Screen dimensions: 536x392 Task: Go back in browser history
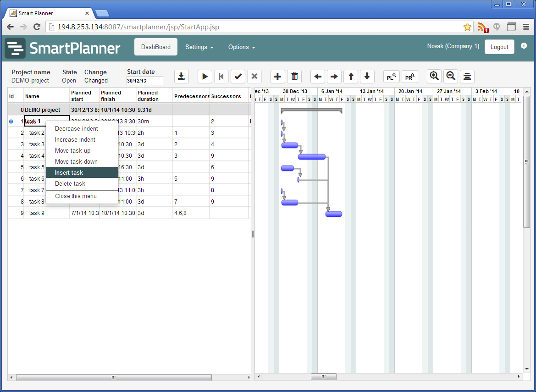(10, 27)
